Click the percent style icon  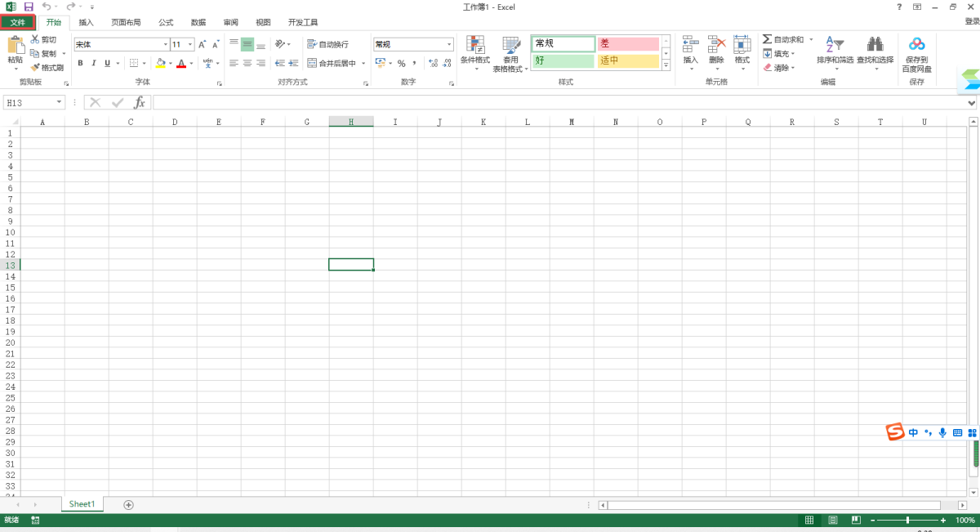tap(401, 63)
